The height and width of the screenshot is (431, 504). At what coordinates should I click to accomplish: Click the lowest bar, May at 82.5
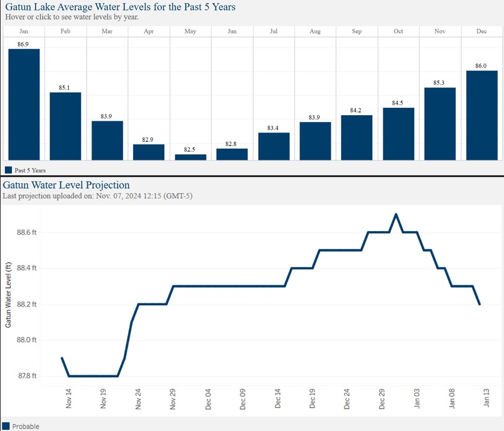189,156
